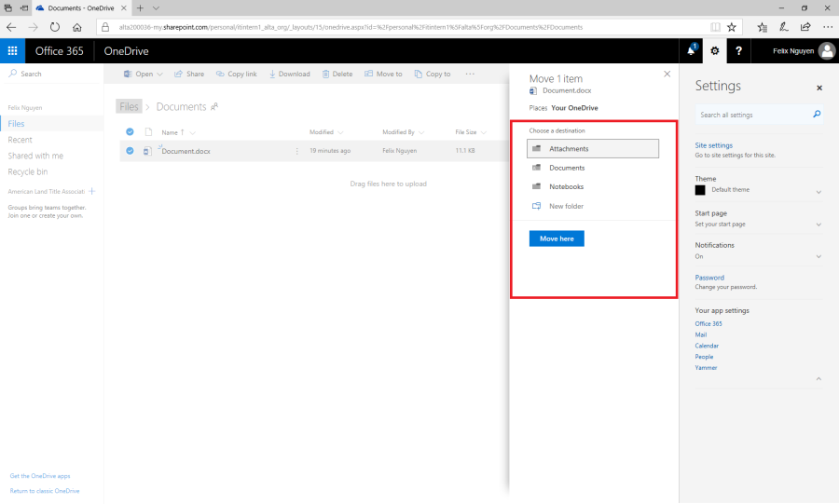Image resolution: width=839 pixels, height=504 pixels.
Task: Expand the Notifications setting
Action: click(818, 256)
